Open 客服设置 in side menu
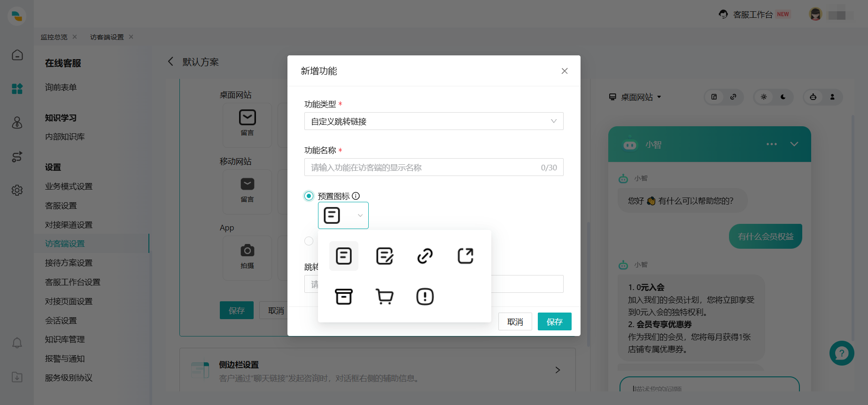 (x=61, y=206)
